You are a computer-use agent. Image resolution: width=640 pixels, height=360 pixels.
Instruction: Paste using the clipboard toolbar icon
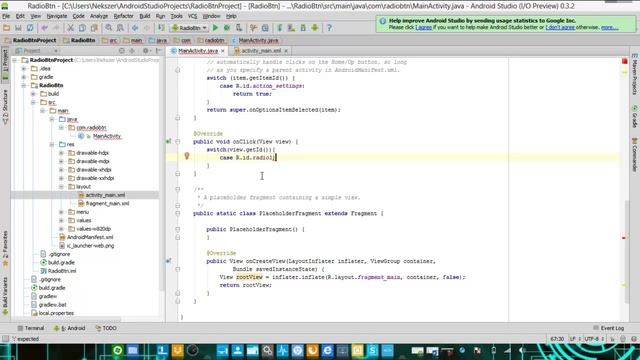(94, 28)
